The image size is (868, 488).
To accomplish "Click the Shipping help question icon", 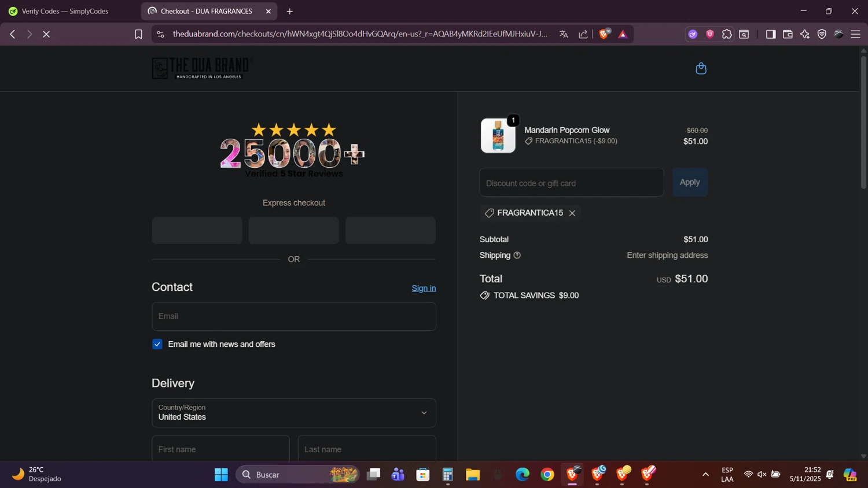I will pos(517,256).
